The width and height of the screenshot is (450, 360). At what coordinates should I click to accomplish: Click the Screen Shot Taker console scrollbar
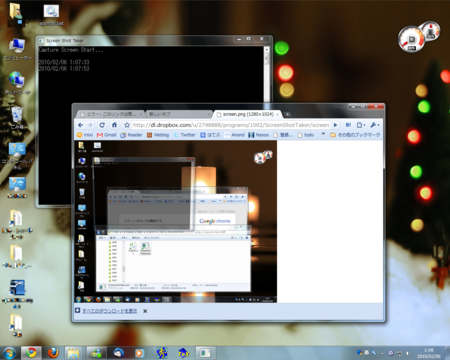click(267, 74)
